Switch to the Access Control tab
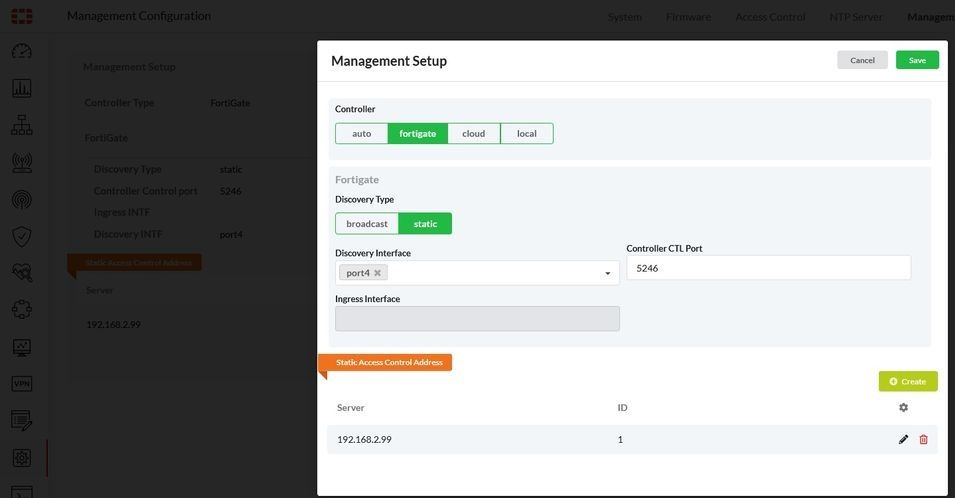Screen dimensions: 955x498 (770, 17)
